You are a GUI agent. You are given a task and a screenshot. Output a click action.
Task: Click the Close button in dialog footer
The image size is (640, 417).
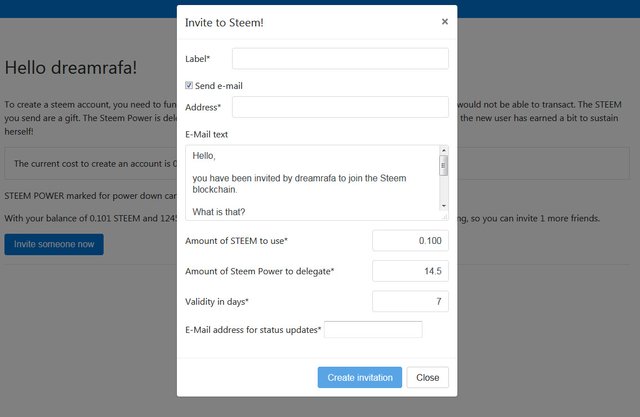[427, 377]
